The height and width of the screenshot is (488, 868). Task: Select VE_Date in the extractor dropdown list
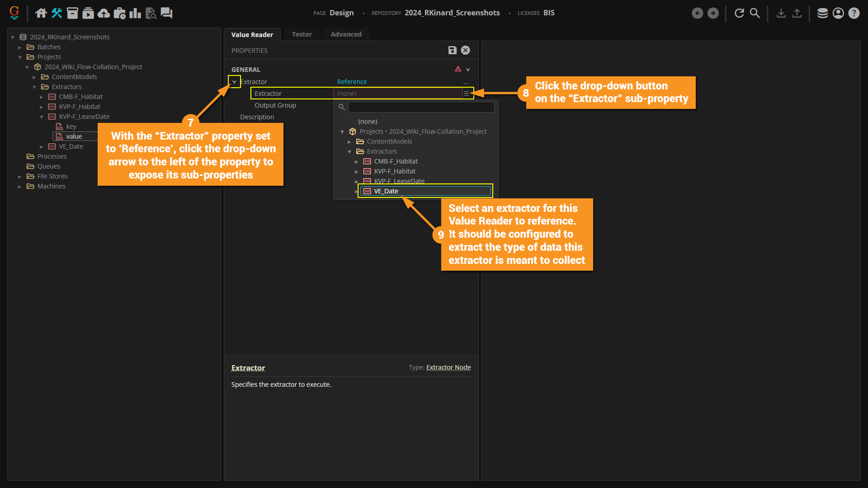click(386, 191)
